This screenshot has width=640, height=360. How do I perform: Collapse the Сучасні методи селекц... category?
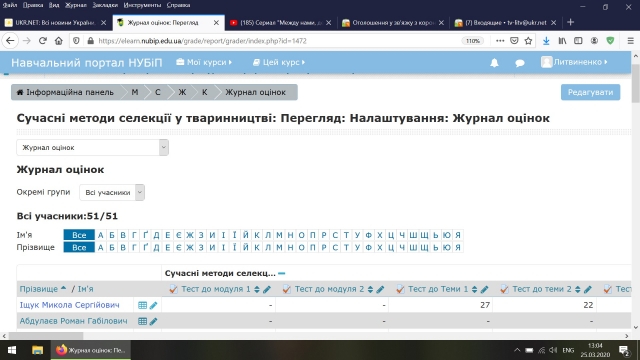(282, 273)
